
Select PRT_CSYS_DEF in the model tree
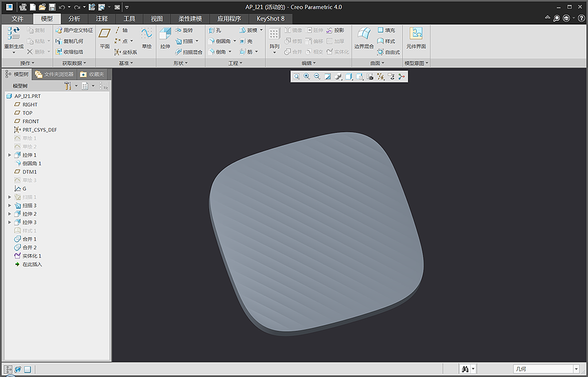(36, 130)
